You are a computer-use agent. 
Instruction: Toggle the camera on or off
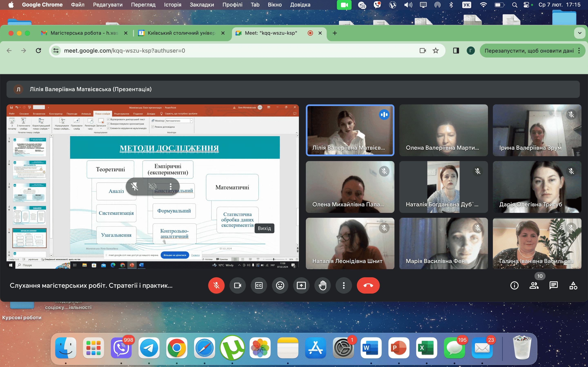pos(237,285)
